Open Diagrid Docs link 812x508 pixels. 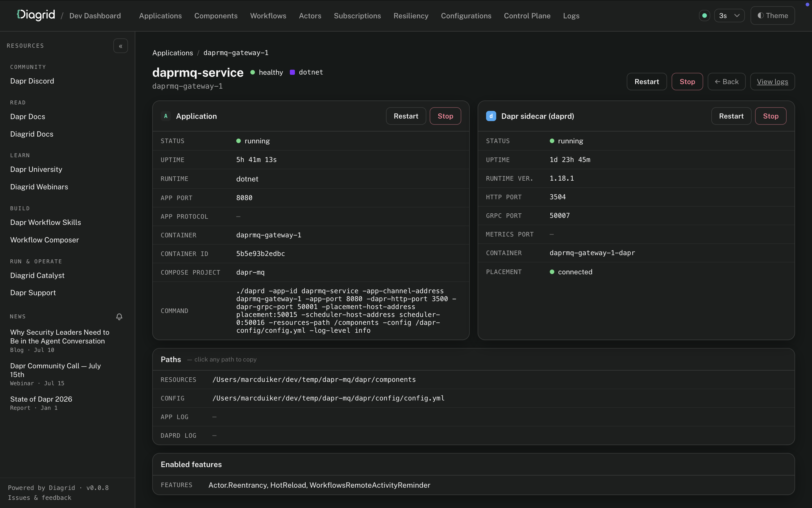click(x=32, y=134)
